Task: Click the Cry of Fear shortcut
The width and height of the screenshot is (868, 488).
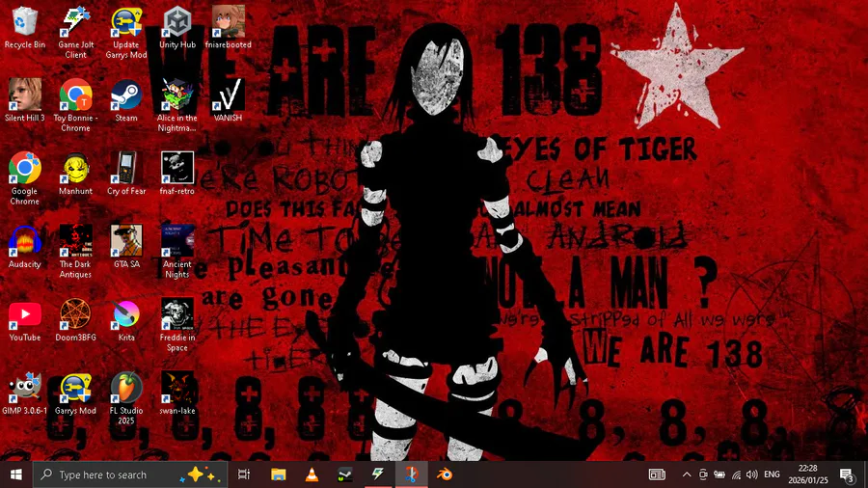Action: 126,174
